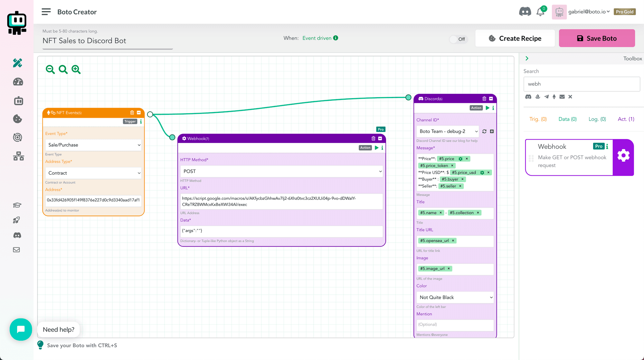Filter toolbox by email icon
This screenshot has width=644, height=360.
(562, 97)
